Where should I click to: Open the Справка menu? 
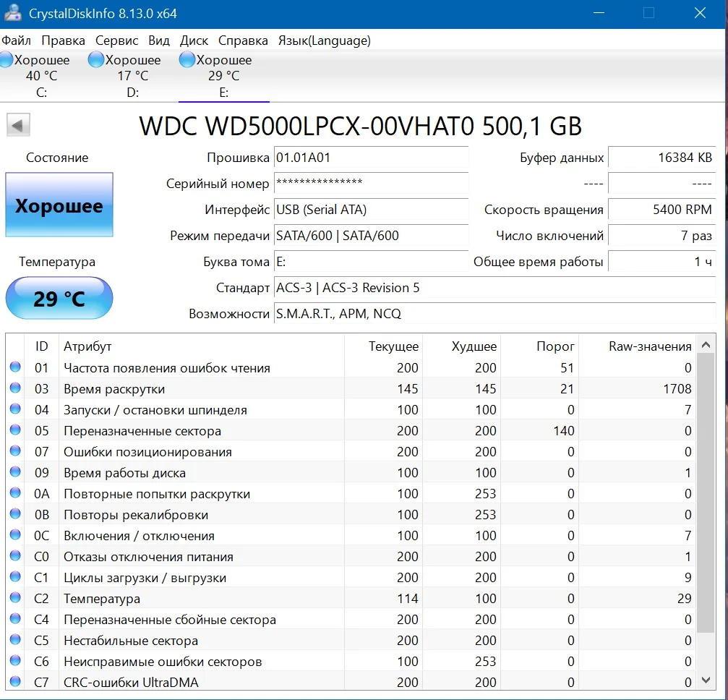243,40
